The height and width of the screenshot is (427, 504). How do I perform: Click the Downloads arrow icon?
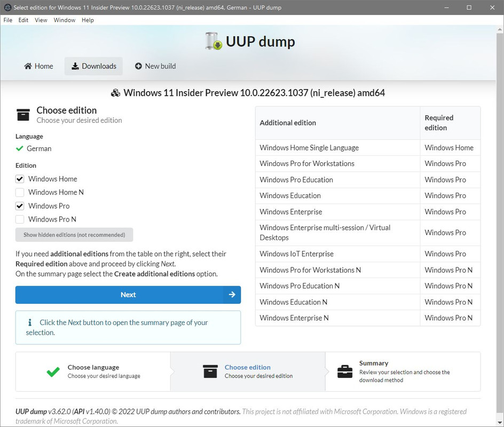(75, 66)
